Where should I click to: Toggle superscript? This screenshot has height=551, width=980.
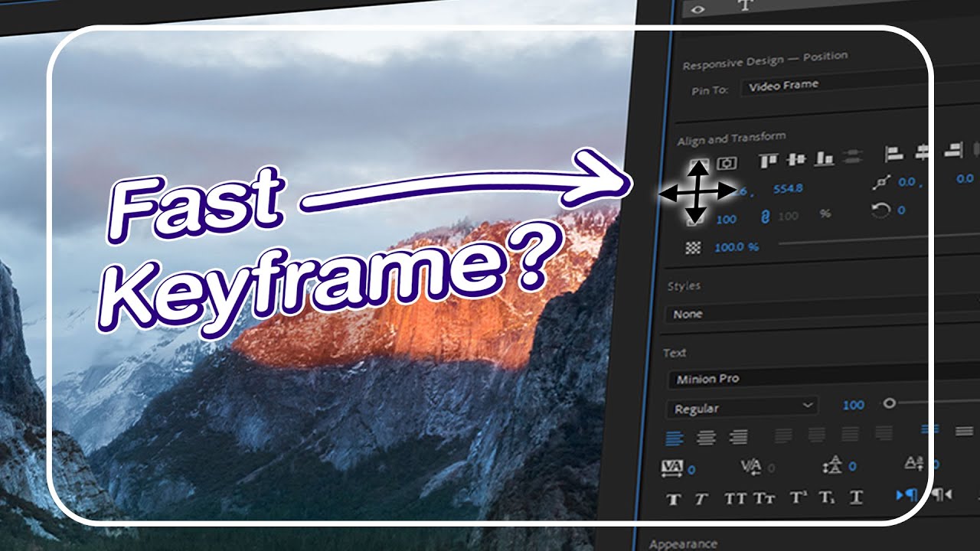(x=798, y=497)
